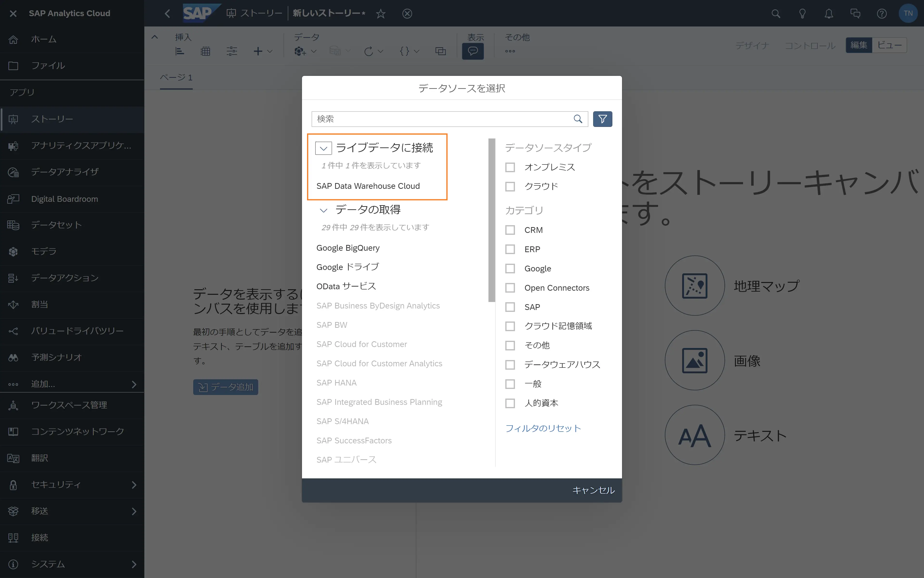Close the story with circled X icon
The width and height of the screenshot is (924, 578).
click(x=407, y=14)
